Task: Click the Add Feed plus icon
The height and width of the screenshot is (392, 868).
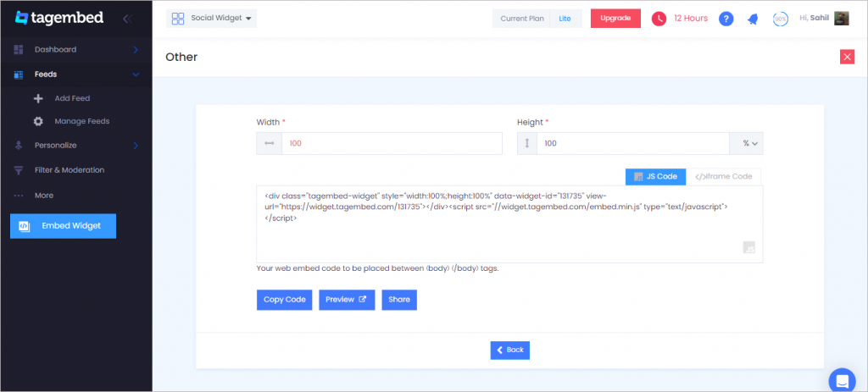Action: [38, 98]
